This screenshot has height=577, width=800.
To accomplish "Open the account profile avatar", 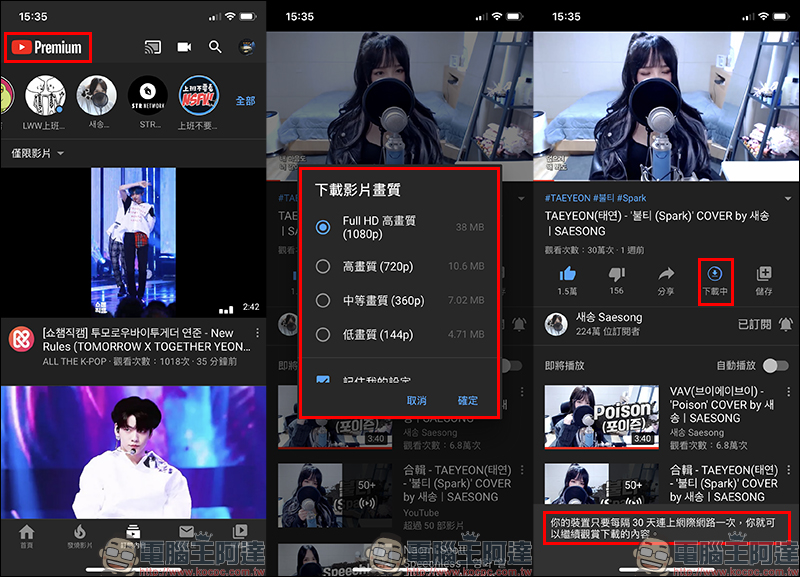I will (x=247, y=47).
